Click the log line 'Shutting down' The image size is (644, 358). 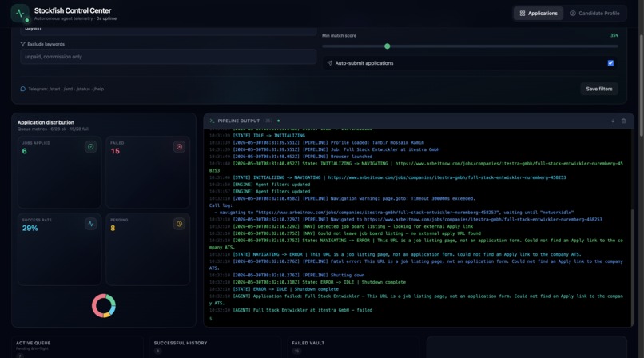click(x=287, y=275)
